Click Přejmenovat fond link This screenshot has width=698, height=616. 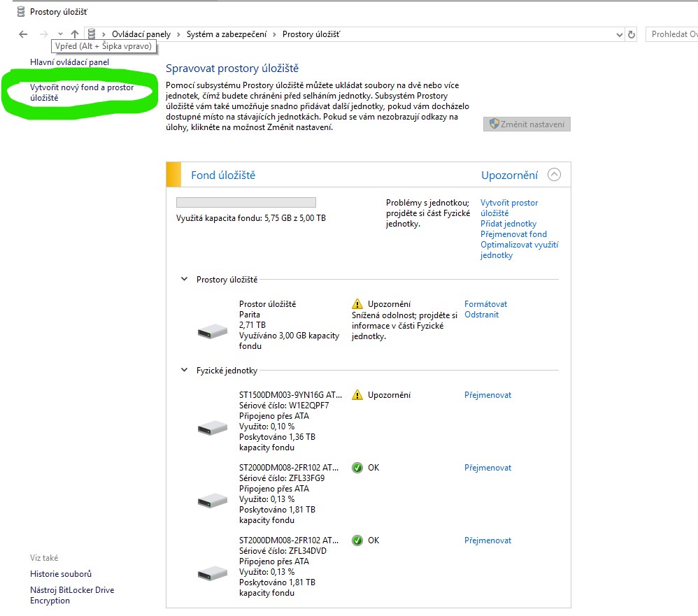click(x=513, y=234)
